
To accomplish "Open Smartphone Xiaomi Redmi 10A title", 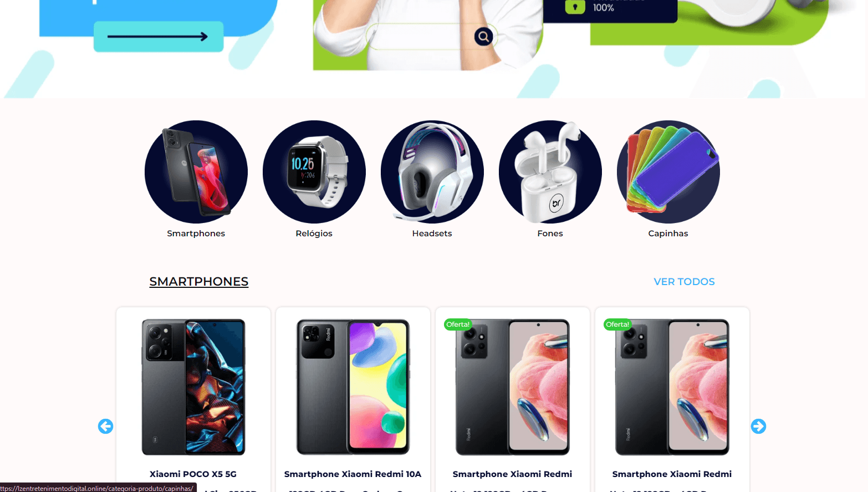I will [353, 474].
